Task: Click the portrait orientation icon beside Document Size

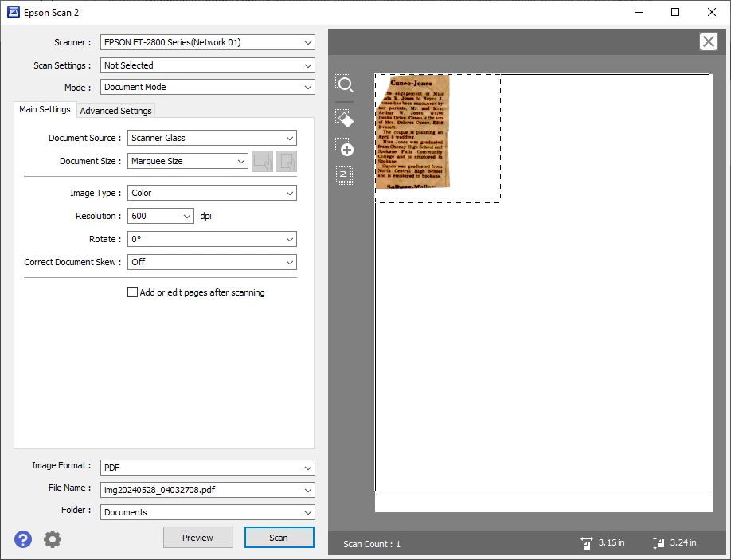Action: (x=286, y=162)
